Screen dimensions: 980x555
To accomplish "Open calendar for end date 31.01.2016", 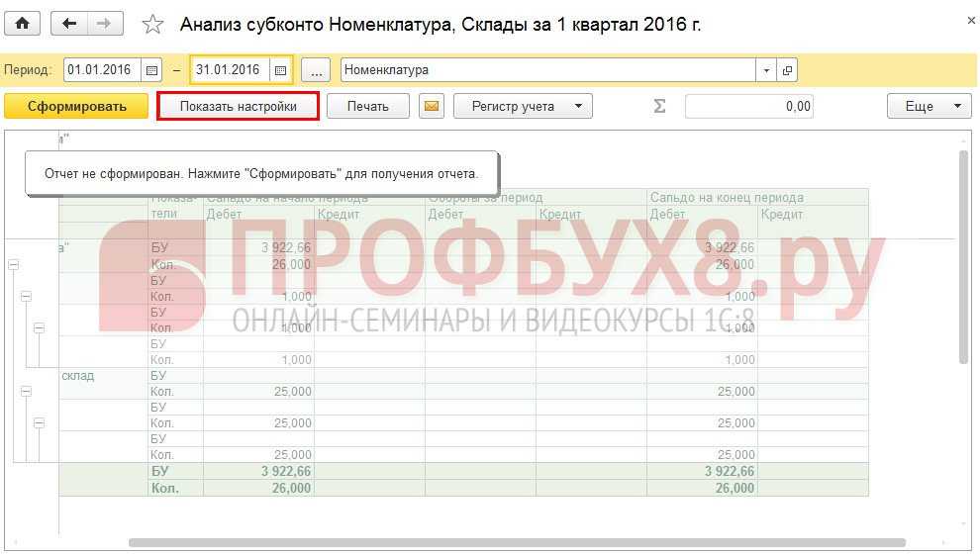I will coord(280,70).
